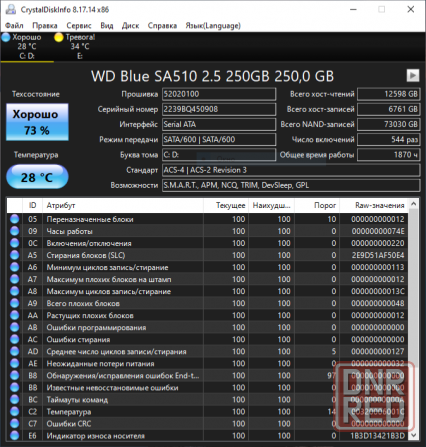Click the Атрибут column header

click(x=123, y=205)
